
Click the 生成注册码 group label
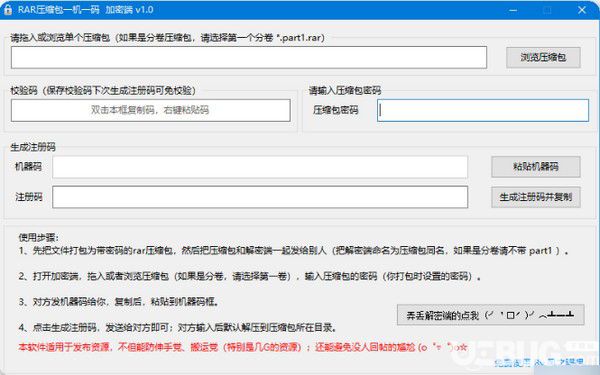pyautogui.click(x=33, y=147)
